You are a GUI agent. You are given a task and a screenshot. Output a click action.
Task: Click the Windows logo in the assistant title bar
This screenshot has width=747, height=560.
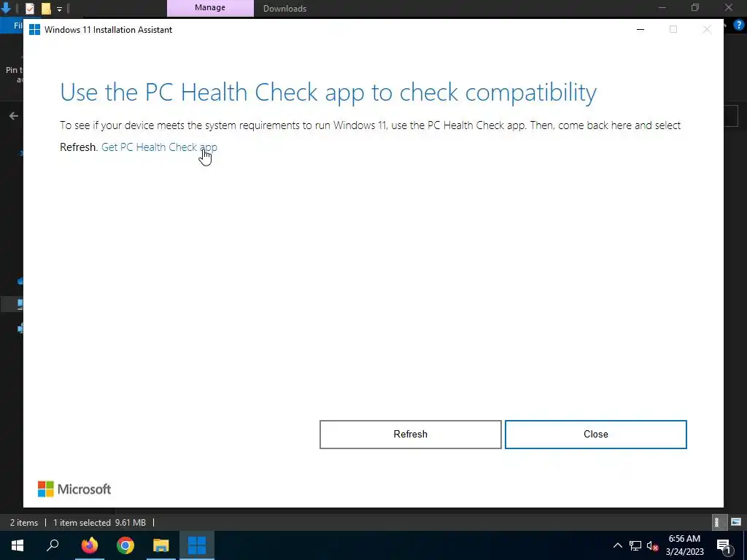coord(34,29)
